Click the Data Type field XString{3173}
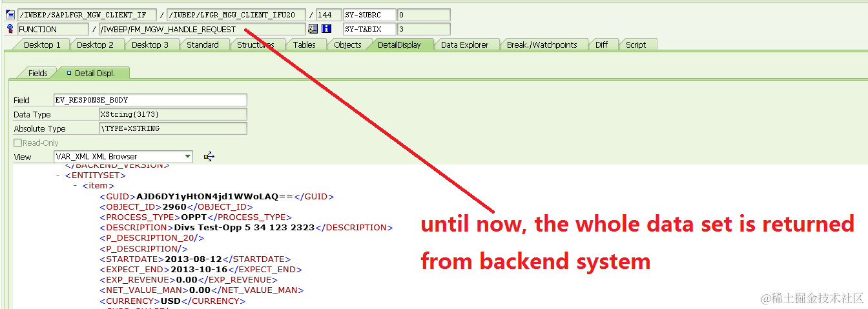This screenshot has width=868, height=309. [x=173, y=114]
